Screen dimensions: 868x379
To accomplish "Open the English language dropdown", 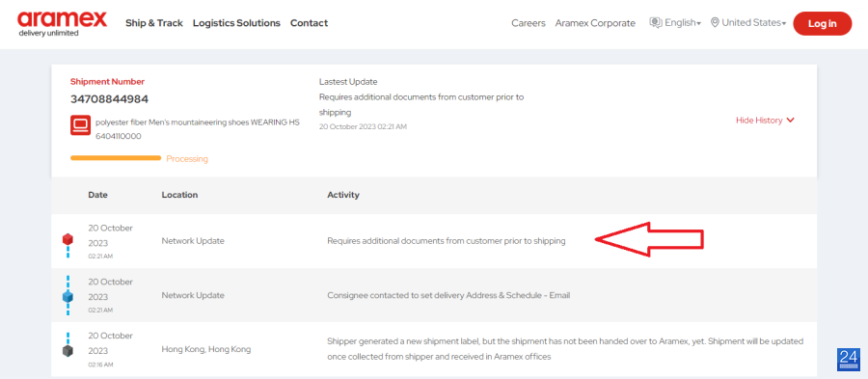I will point(683,23).
